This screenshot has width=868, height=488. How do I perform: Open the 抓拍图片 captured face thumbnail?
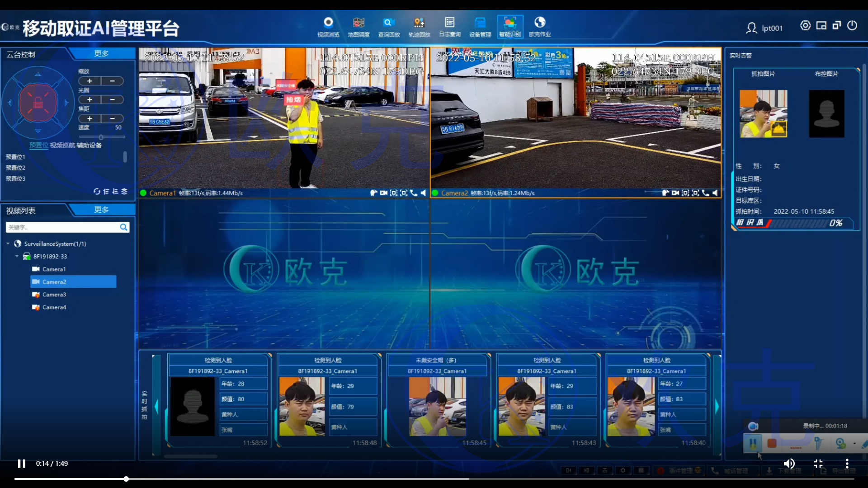click(x=763, y=113)
